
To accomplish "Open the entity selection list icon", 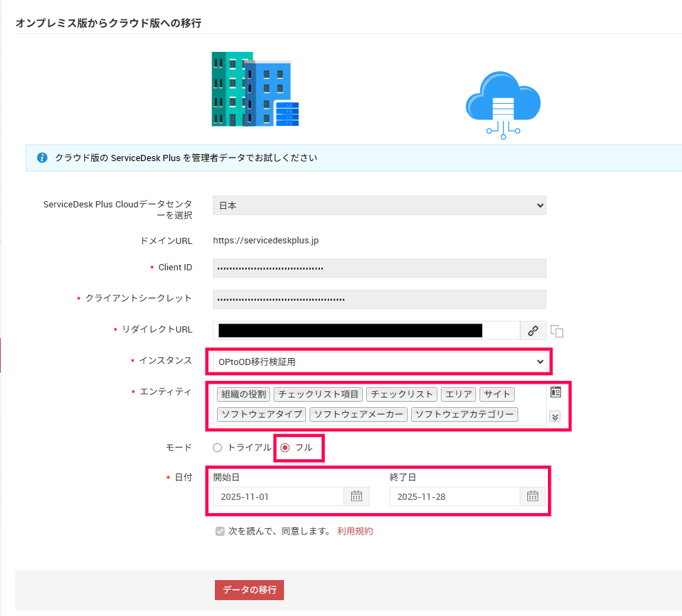I will click(556, 392).
